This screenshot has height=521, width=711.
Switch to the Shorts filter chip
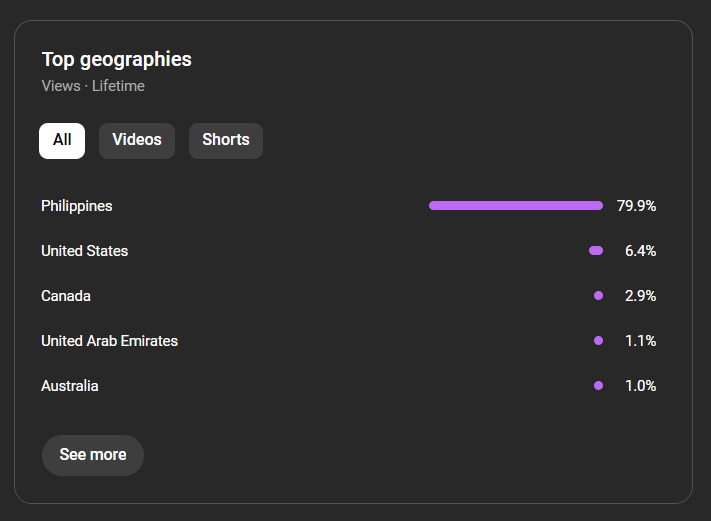pyautogui.click(x=226, y=141)
